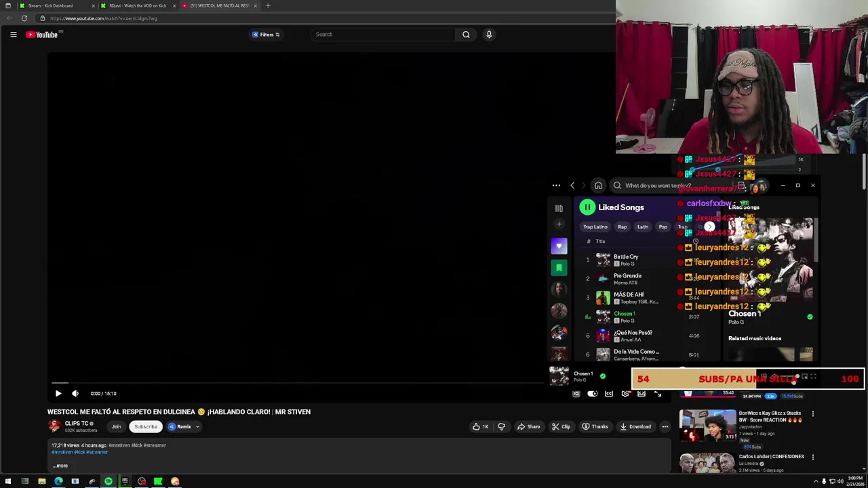
Task: Open DonWicc x Kay Glizz recommended video thumbnail
Action: (x=708, y=425)
